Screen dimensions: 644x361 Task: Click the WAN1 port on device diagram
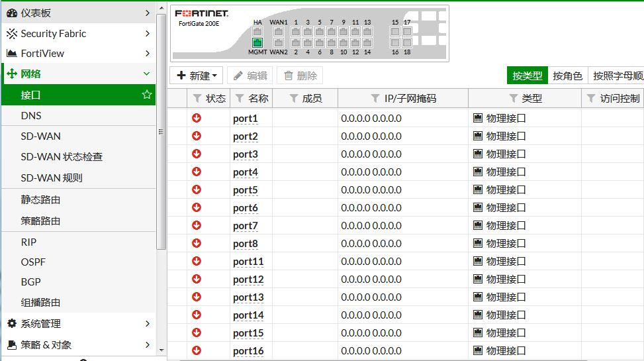pyautogui.click(x=279, y=32)
